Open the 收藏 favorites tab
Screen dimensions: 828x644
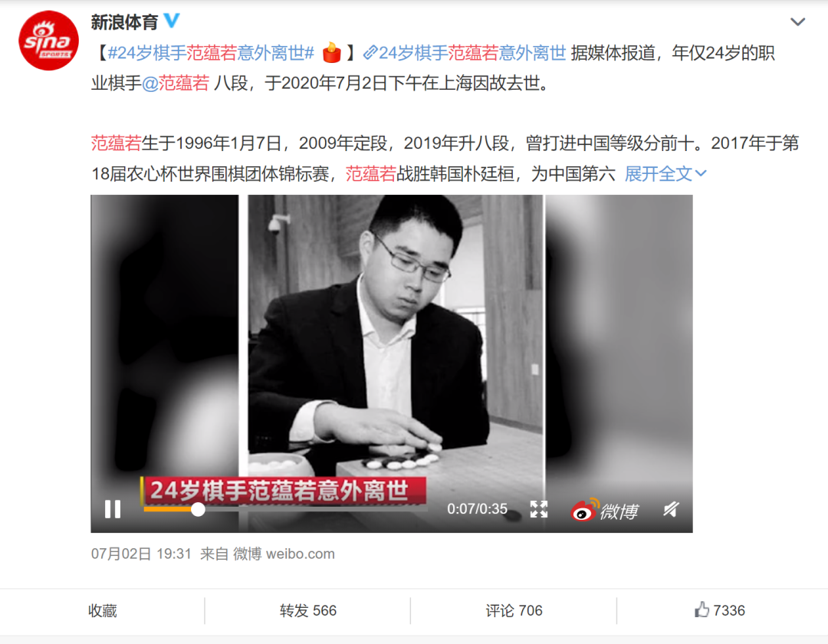[x=103, y=611]
